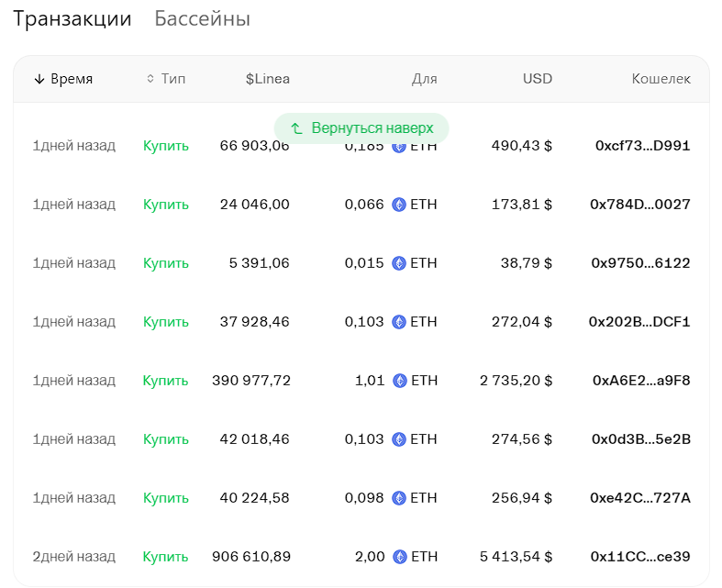
Task: Click ETH icon in 0,015 ETH row
Action: [x=399, y=263]
